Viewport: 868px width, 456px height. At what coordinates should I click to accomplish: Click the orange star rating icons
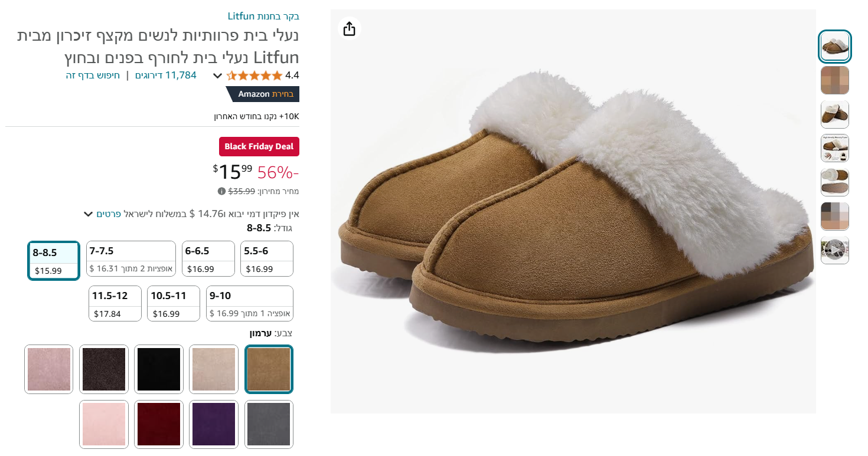pyautogui.click(x=254, y=76)
